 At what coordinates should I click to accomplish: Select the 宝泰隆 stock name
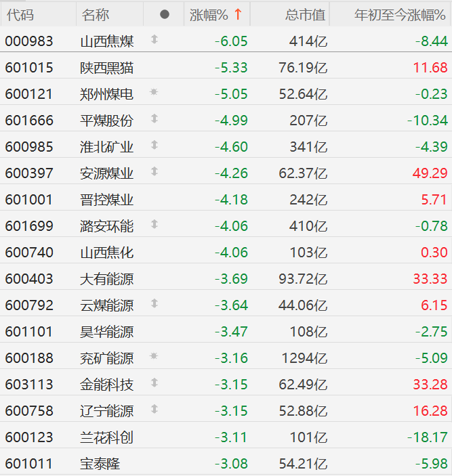[100, 464]
